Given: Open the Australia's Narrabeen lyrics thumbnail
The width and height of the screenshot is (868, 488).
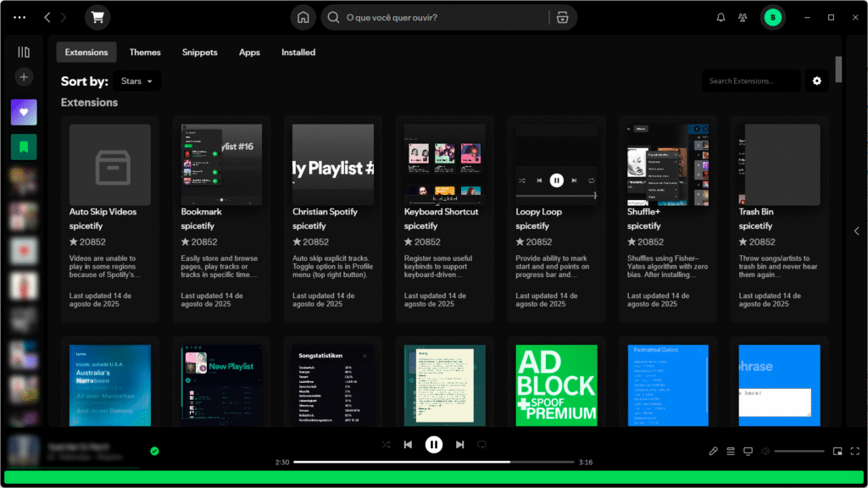Looking at the screenshot, I should 110,385.
